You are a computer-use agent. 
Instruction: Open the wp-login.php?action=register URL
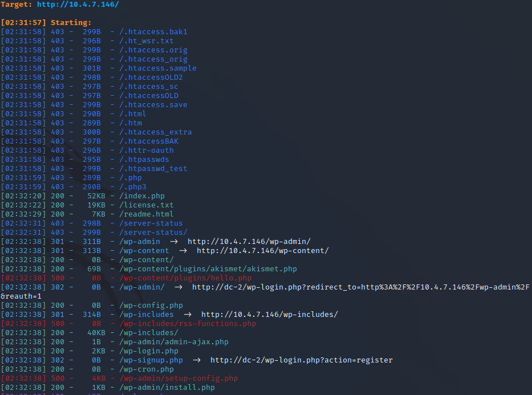tap(301, 360)
